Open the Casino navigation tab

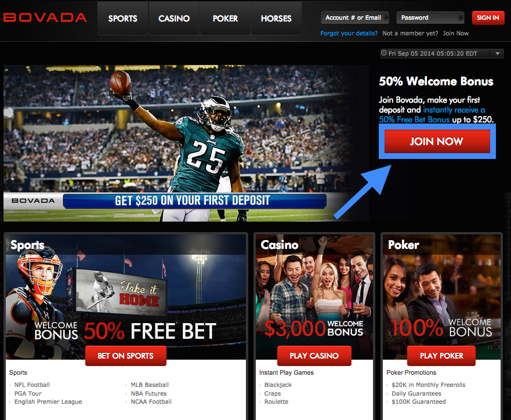[x=174, y=18]
